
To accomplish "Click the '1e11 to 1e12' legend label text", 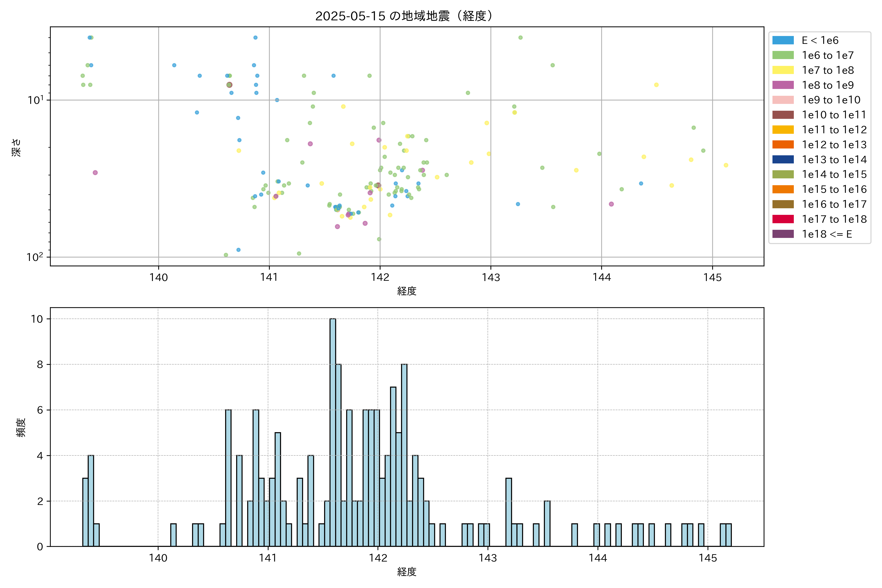I will [x=834, y=130].
